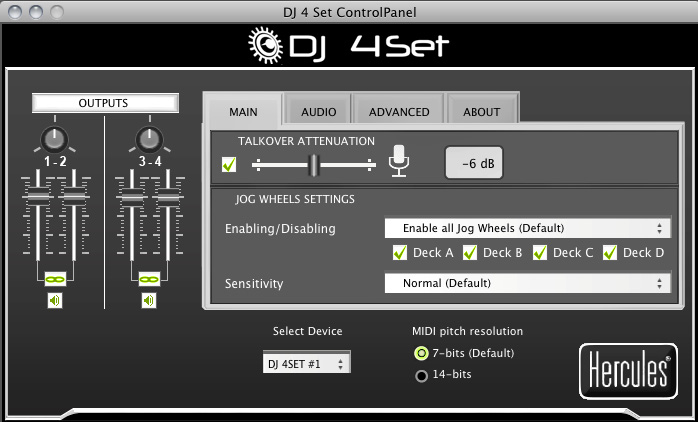Viewport: 698px width, 422px height.
Task: Uncheck the Deck A jog wheel
Action: [400, 253]
